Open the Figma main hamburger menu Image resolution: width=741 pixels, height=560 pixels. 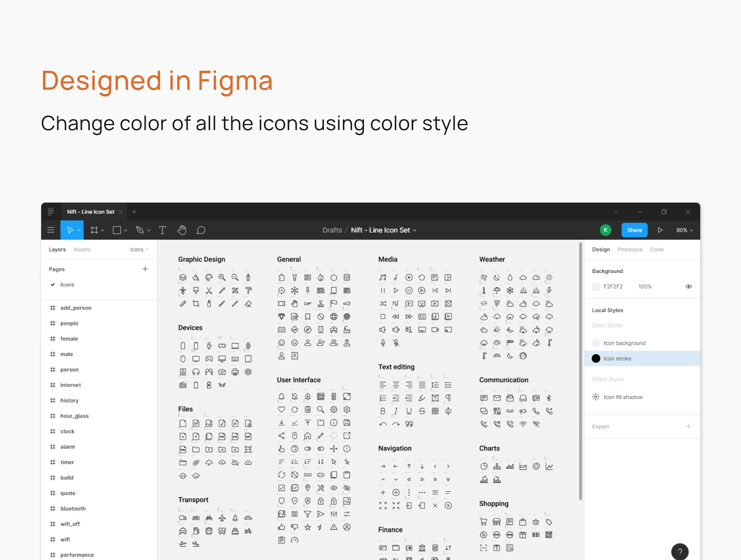[x=51, y=230]
